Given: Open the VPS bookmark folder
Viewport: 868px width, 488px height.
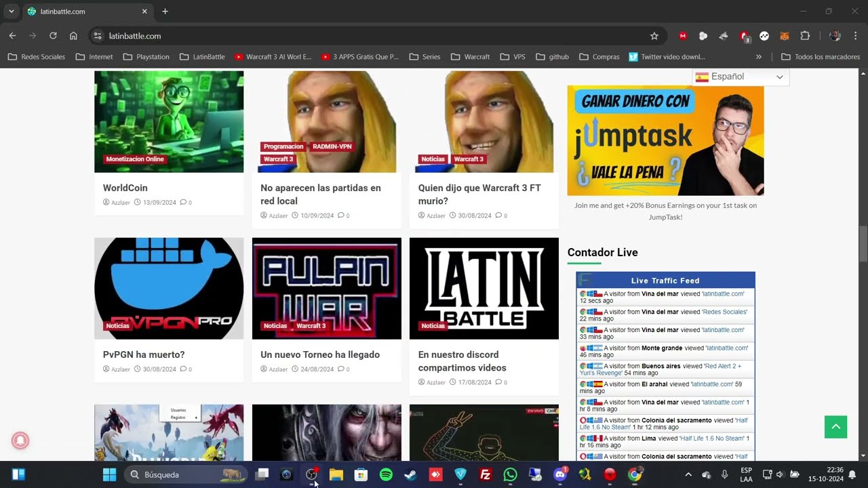Looking at the screenshot, I should pos(513,57).
